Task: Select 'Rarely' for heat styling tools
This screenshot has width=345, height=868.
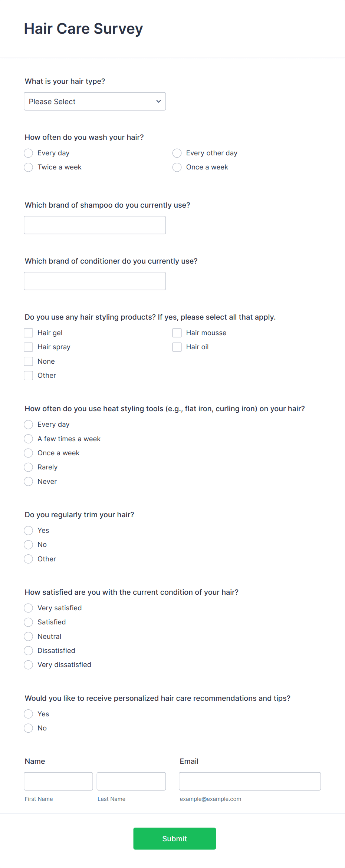Action: [28, 467]
